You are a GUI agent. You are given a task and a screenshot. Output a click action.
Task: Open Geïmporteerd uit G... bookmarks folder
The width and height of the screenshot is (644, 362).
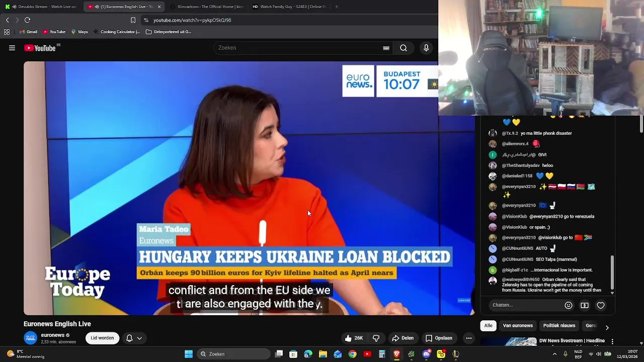[168, 32]
